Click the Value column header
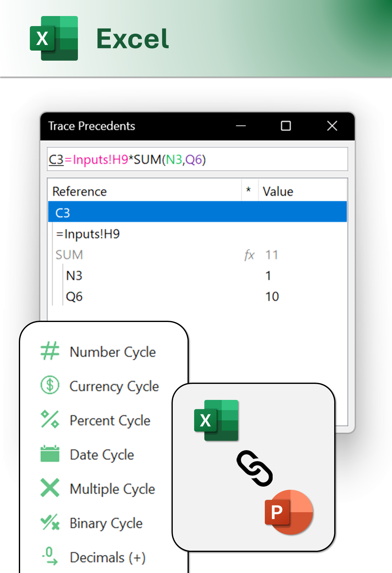 (302, 191)
